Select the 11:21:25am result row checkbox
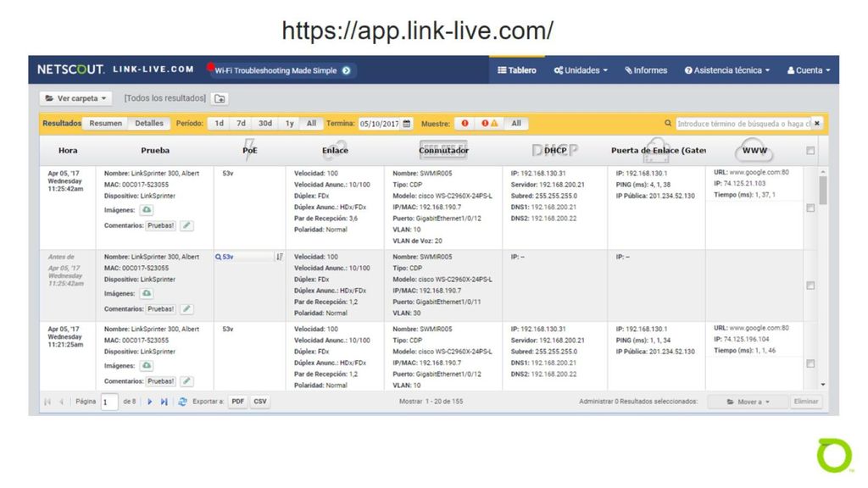The image size is (868, 488). pos(810,363)
